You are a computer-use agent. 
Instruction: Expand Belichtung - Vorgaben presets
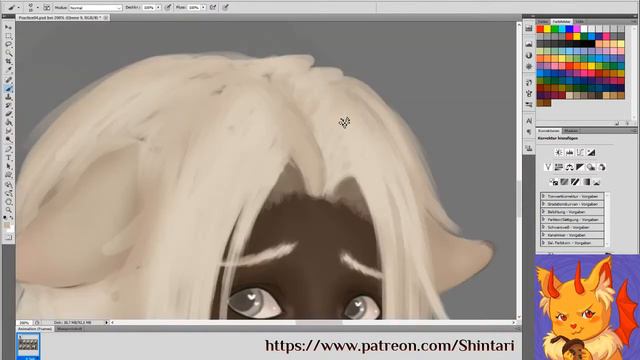[543, 212]
